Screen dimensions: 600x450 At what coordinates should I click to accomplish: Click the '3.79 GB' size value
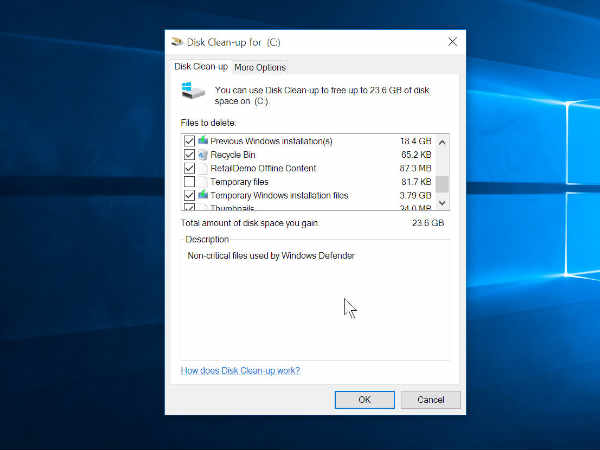point(416,196)
